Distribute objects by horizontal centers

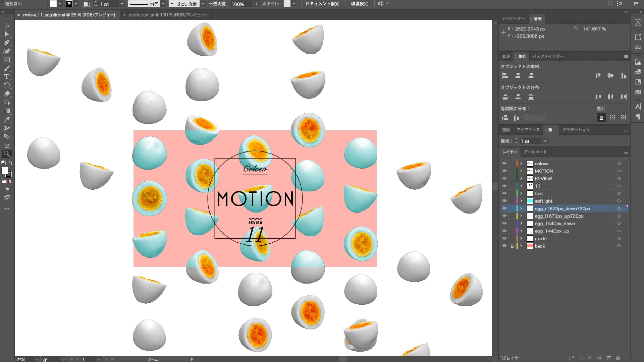610,97
